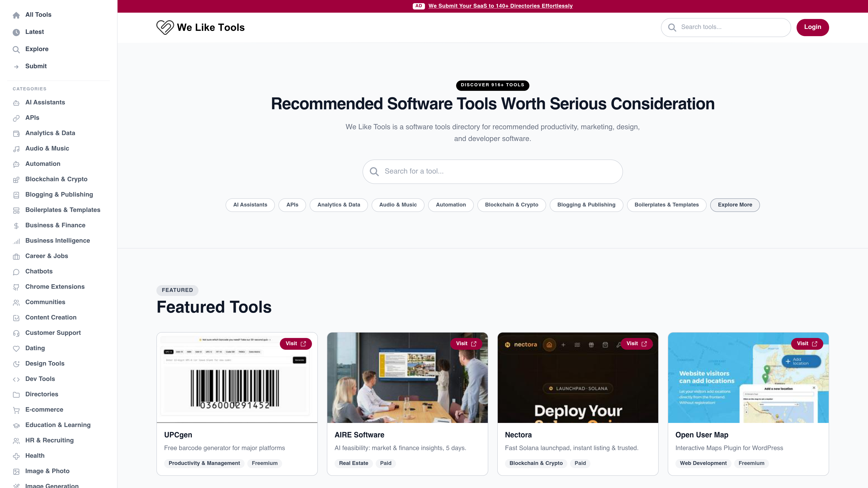This screenshot has height=488, width=868.
Task: Click the Blogging & Publishing page icon
Action: (x=16, y=195)
